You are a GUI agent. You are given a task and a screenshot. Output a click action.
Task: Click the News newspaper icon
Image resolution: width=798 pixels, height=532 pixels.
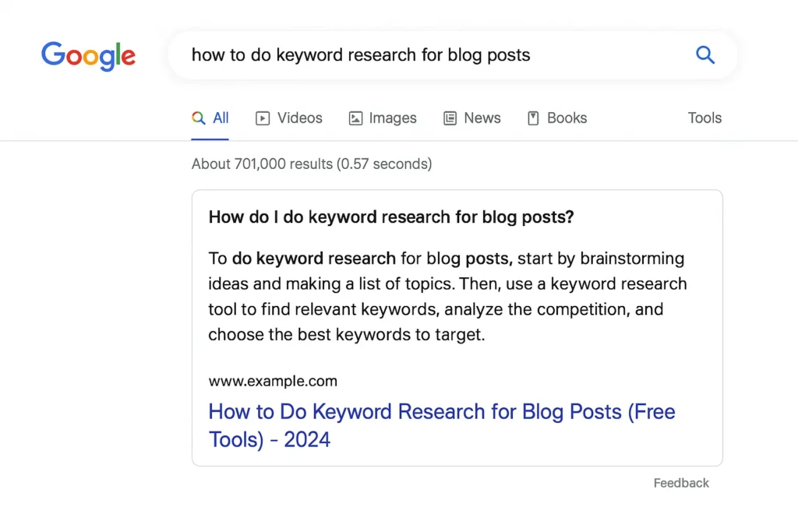(449, 118)
